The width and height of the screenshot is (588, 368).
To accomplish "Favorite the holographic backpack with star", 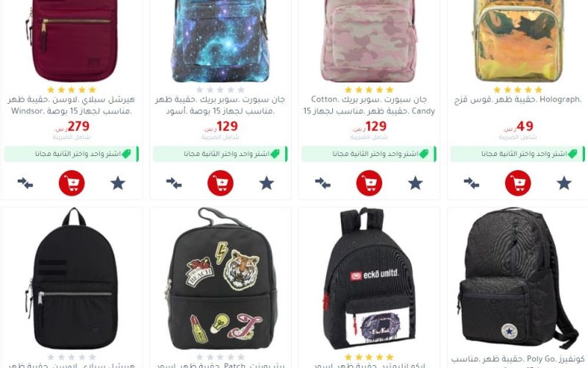I will (564, 183).
